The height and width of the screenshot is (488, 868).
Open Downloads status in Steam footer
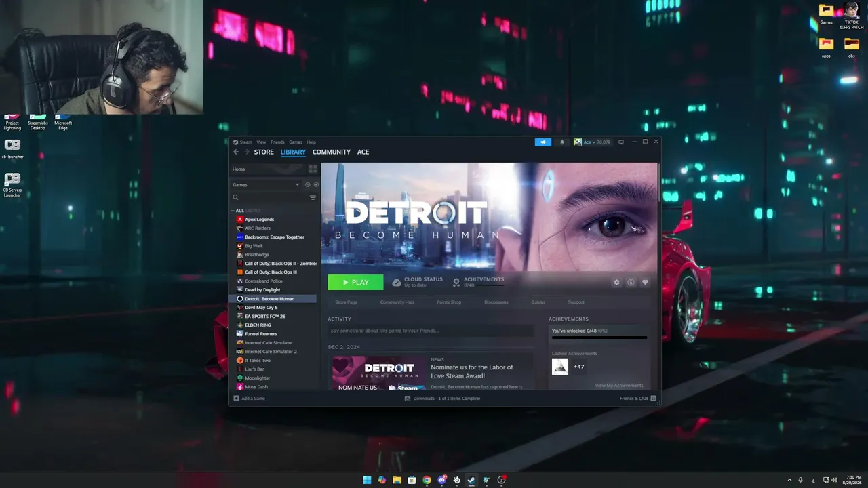[442, 398]
